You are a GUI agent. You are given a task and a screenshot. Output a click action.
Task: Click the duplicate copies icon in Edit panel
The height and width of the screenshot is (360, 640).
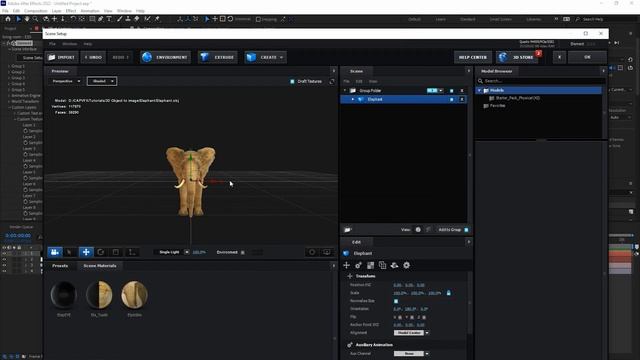[382, 265]
